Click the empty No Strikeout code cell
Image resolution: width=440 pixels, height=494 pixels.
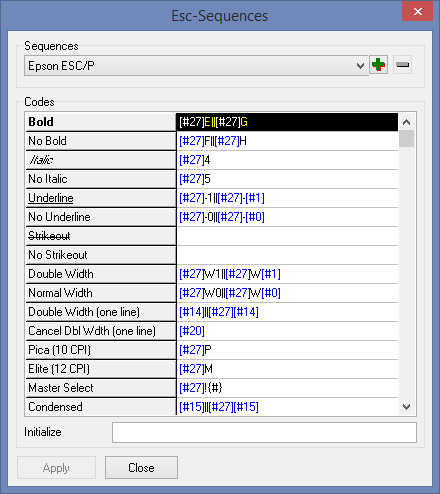coord(287,255)
